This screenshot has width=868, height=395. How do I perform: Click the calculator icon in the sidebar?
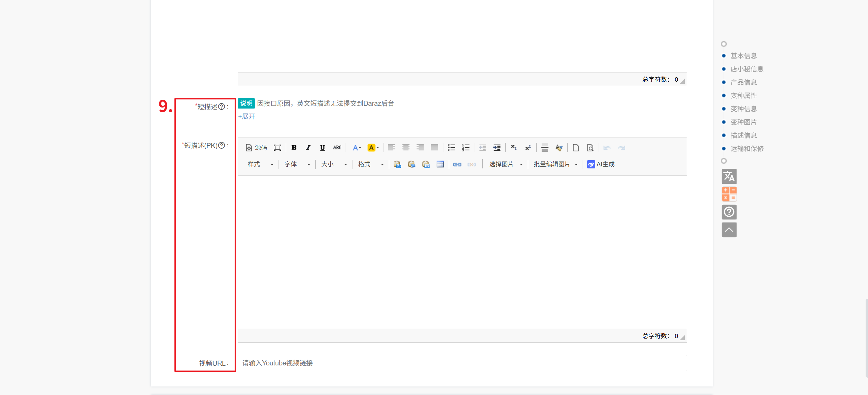tap(729, 194)
